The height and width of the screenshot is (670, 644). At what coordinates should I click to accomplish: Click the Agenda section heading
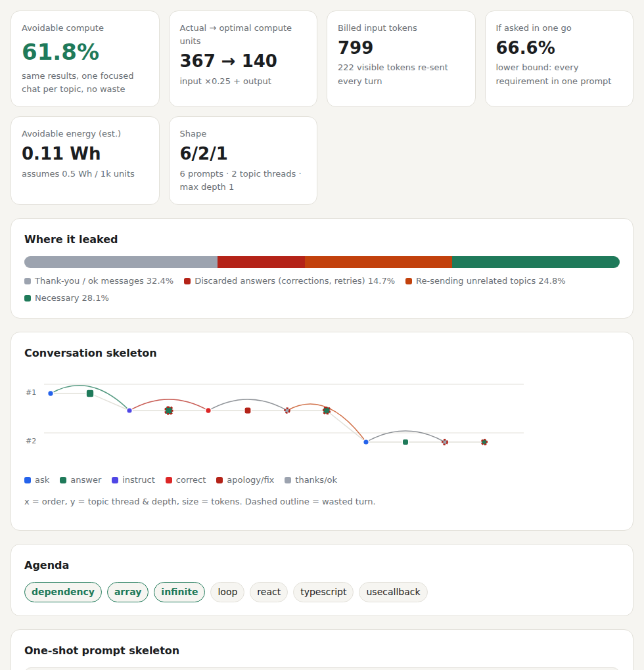pyautogui.click(x=47, y=566)
